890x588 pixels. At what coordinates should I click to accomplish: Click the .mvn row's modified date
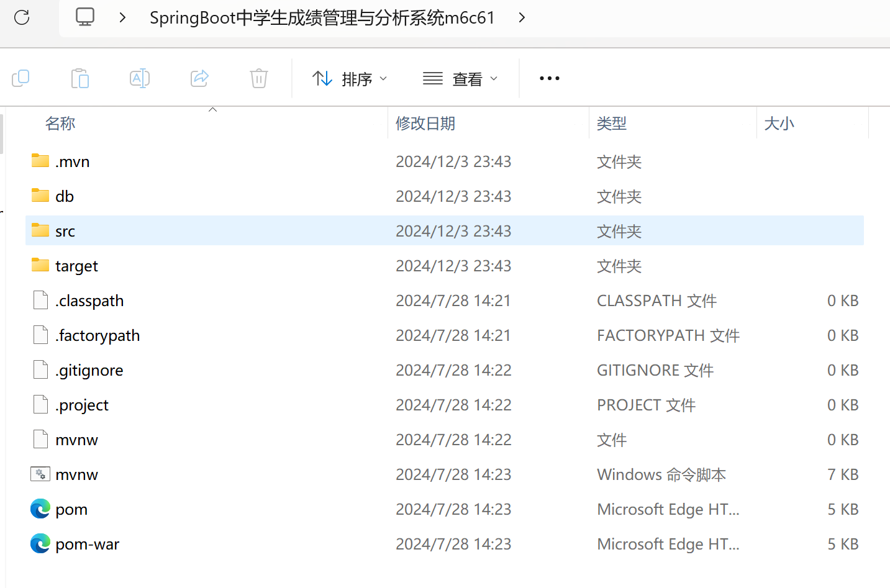pos(453,161)
